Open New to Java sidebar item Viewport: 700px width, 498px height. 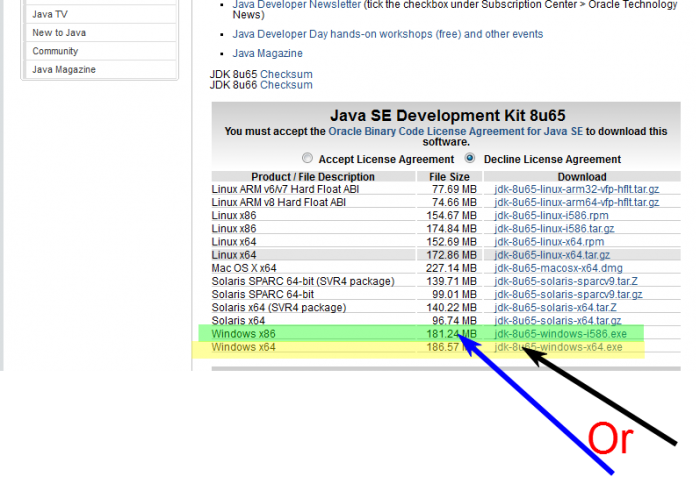59,33
